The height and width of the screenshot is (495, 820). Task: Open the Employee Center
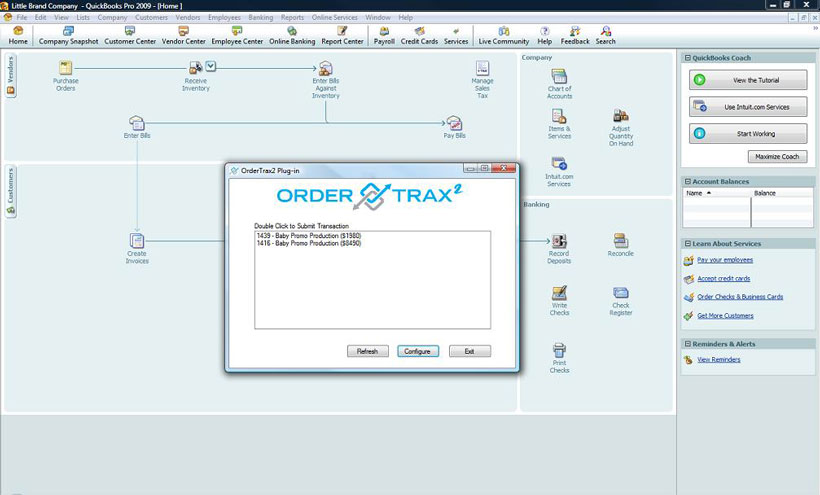tap(237, 36)
